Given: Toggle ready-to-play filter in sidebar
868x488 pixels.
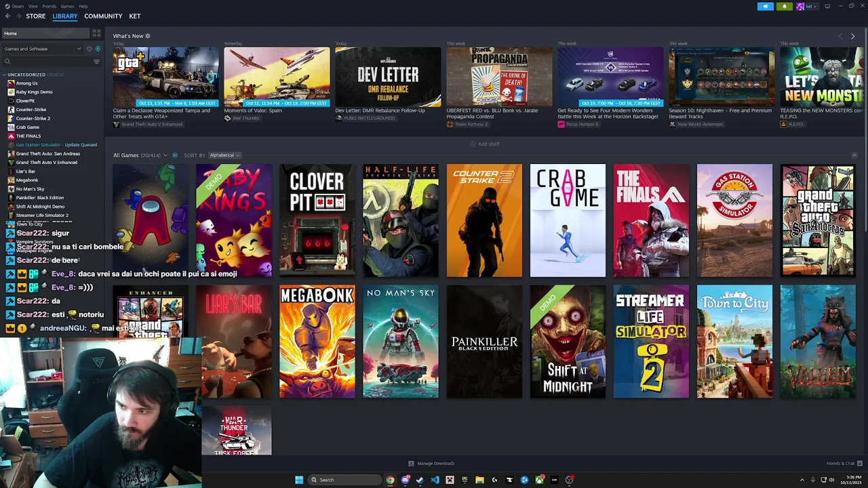Looking at the screenshot, I should pos(98,49).
